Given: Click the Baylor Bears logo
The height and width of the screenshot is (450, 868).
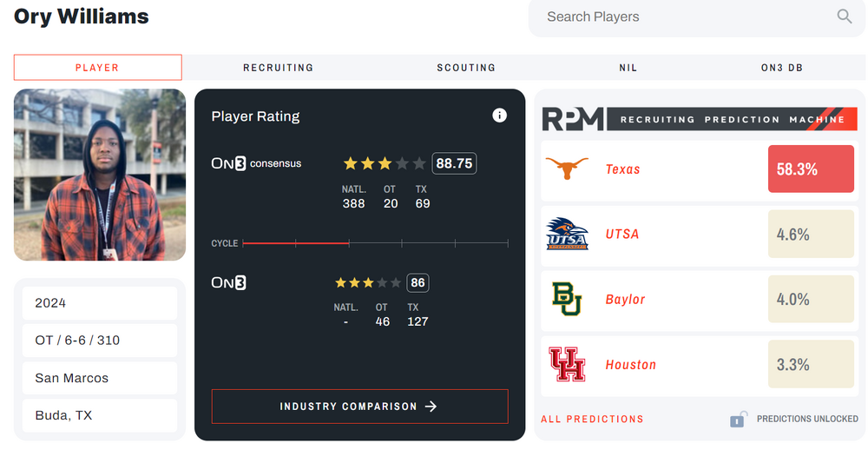Looking at the screenshot, I should [567, 299].
